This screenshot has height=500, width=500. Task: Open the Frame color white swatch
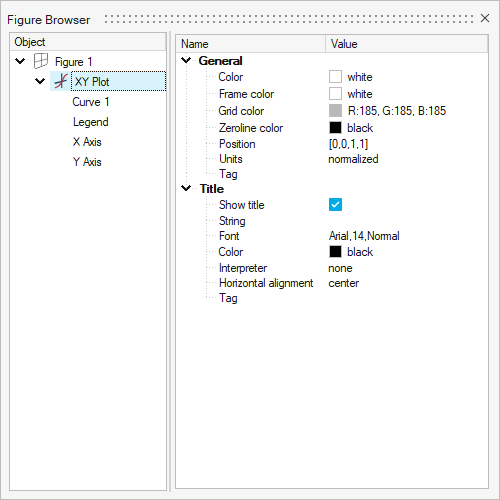(x=335, y=94)
